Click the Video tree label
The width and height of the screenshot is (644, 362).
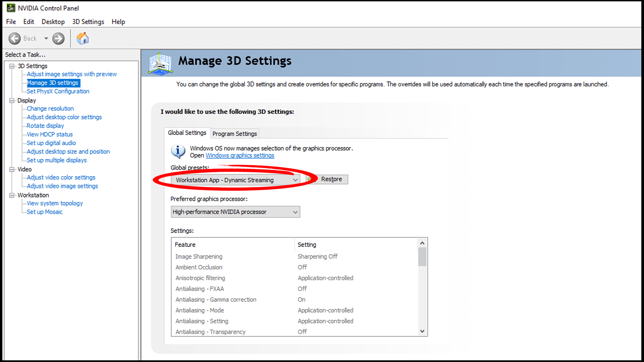click(x=24, y=169)
